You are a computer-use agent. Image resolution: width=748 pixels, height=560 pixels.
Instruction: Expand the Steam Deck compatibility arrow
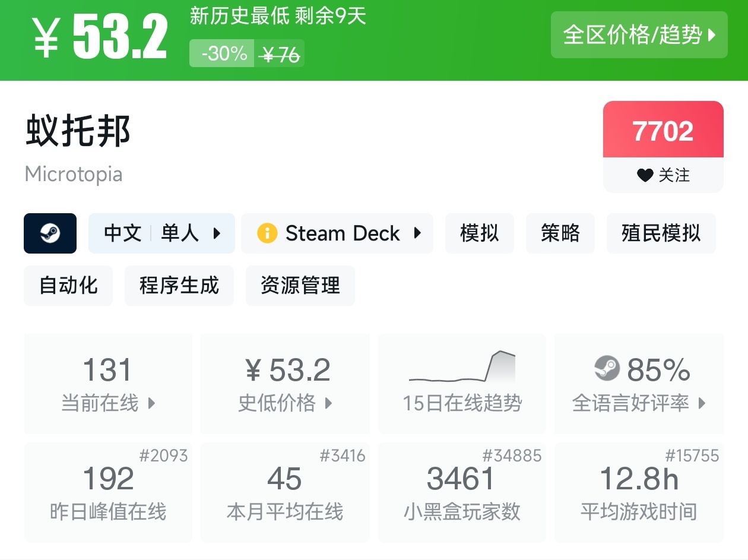tap(417, 233)
